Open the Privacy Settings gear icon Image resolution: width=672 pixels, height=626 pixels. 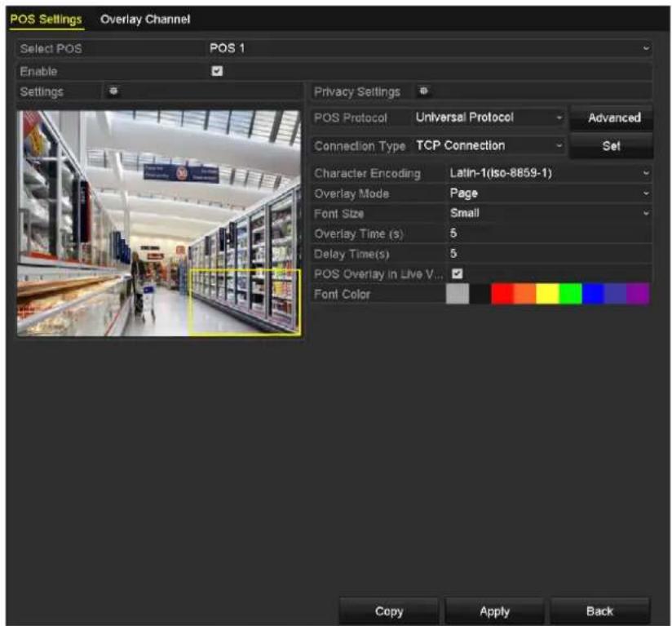point(423,91)
